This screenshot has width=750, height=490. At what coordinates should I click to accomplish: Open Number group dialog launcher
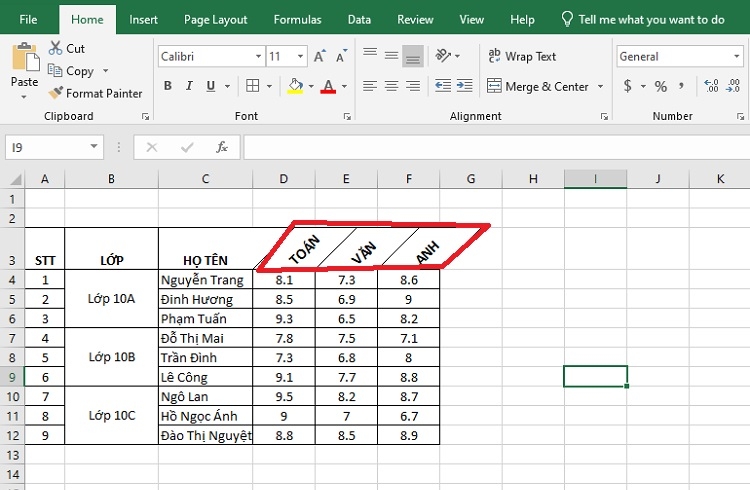click(x=740, y=117)
